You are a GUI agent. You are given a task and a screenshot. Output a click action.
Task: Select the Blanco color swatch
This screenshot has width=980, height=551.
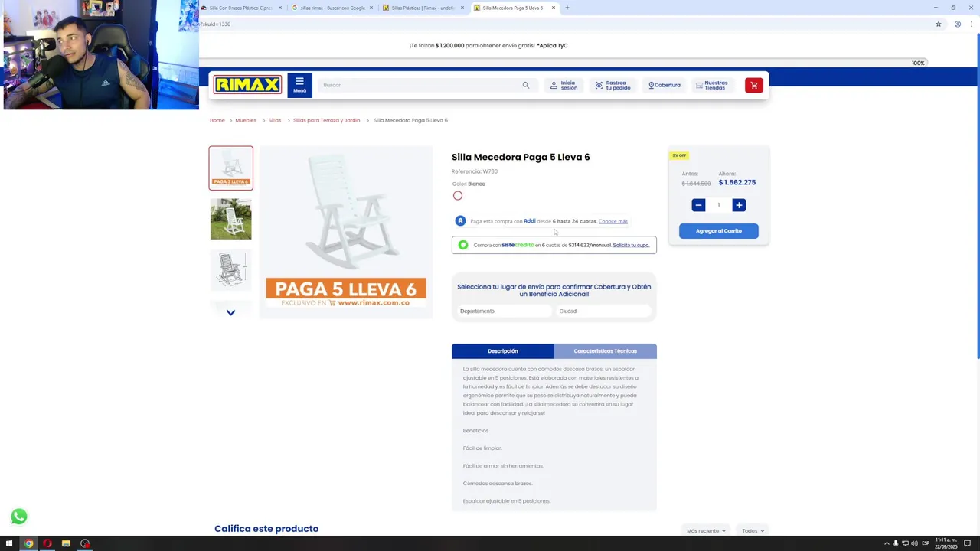[458, 196]
